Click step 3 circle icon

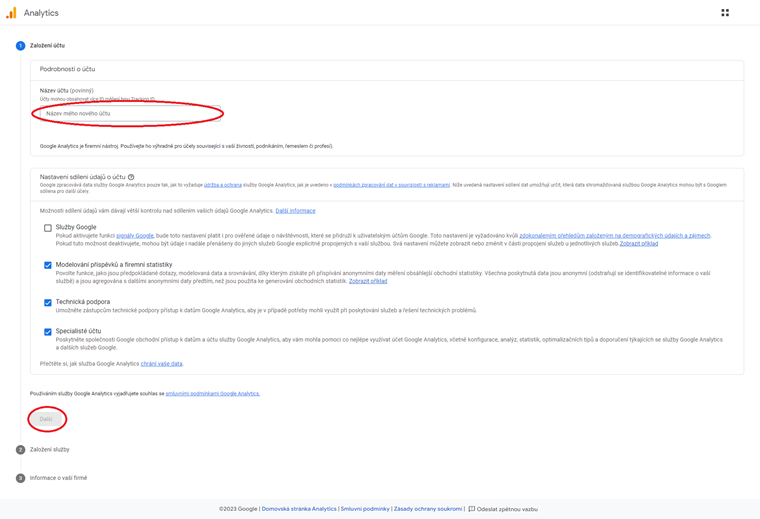point(20,478)
